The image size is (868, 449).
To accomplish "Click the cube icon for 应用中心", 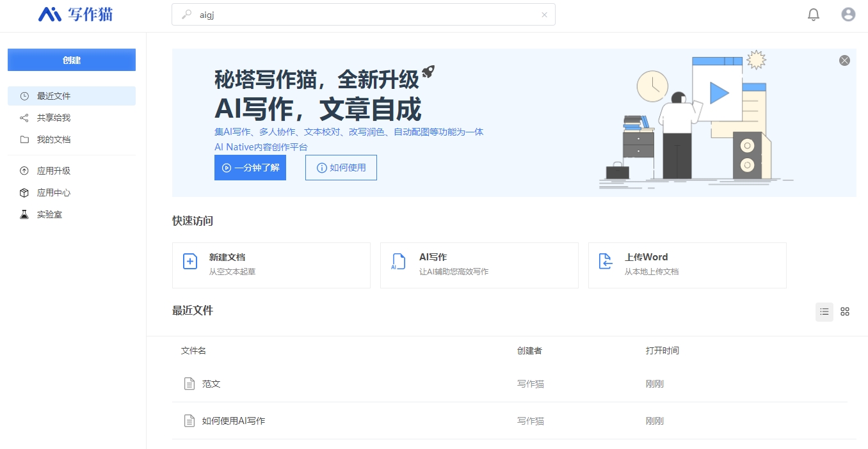I will [24, 193].
